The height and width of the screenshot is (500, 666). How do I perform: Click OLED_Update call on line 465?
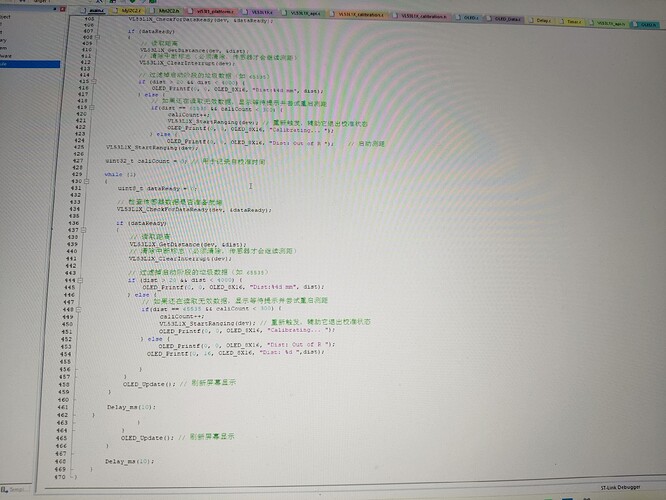pyautogui.click(x=147, y=438)
